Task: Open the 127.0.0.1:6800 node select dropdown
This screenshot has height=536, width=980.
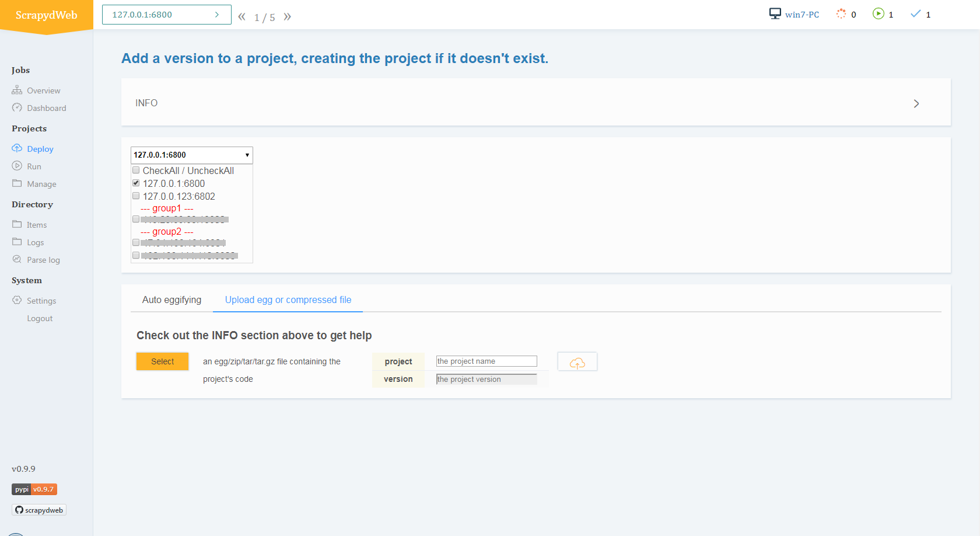Action: click(192, 155)
